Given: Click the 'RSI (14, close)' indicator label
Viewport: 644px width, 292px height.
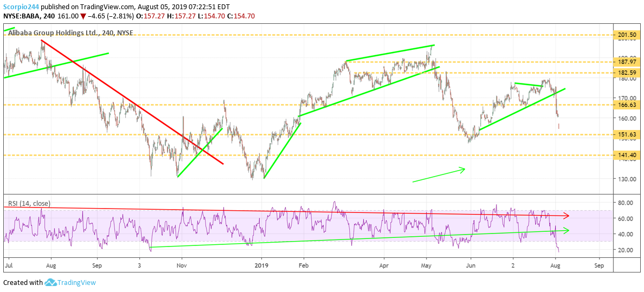Looking at the screenshot, I should [29, 203].
